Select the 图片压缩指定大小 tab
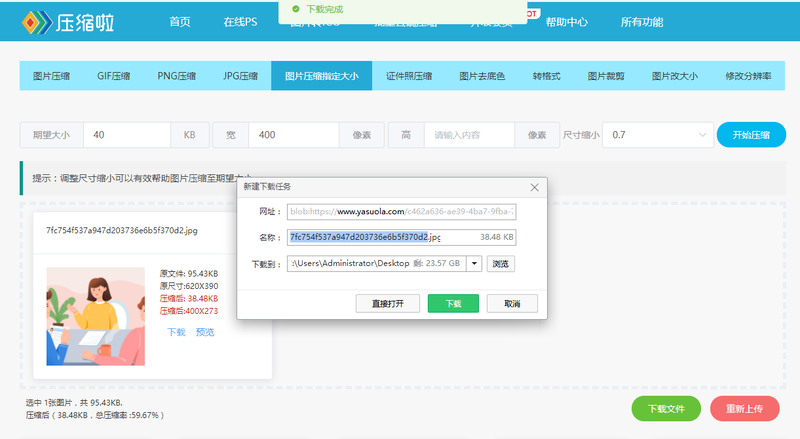This screenshot has height=439, width=800. pyautogui.click(x=321, y=76)
